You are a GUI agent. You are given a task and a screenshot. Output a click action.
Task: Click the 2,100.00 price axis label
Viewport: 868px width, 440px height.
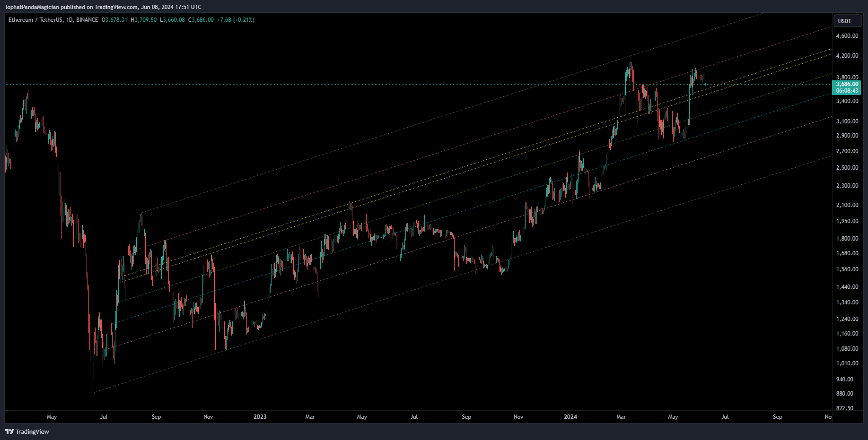pyautogui.click(x=847, y=205)
